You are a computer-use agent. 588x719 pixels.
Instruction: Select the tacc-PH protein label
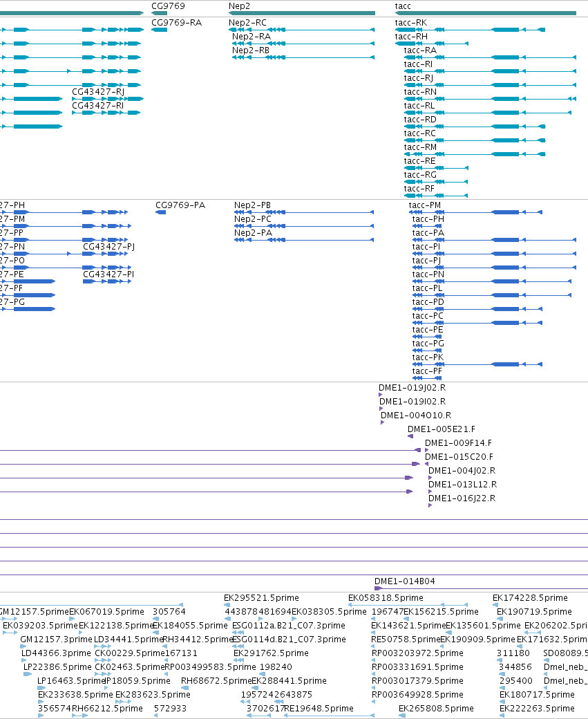(x=428, y=218)
